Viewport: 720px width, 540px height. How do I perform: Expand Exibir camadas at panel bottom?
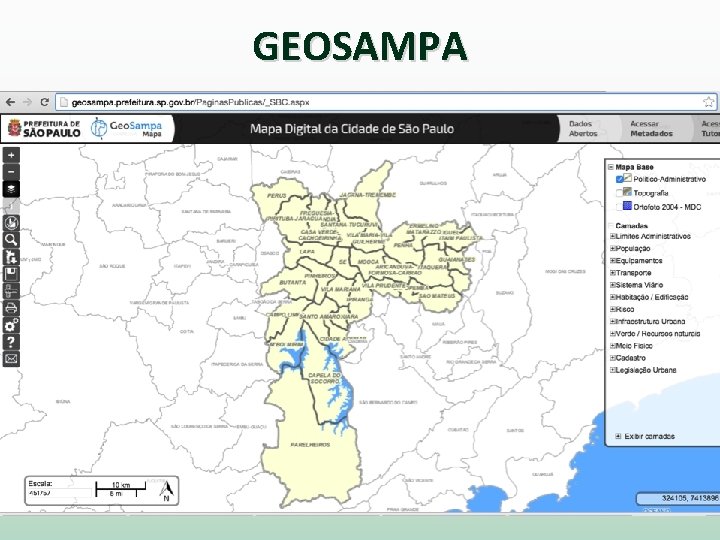click(x=618, y=436)
